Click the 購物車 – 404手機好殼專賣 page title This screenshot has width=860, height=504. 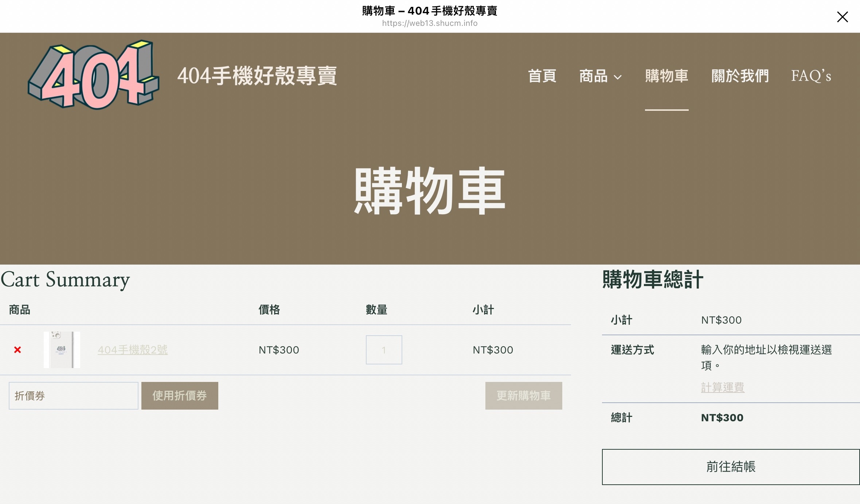pos(430,11)
